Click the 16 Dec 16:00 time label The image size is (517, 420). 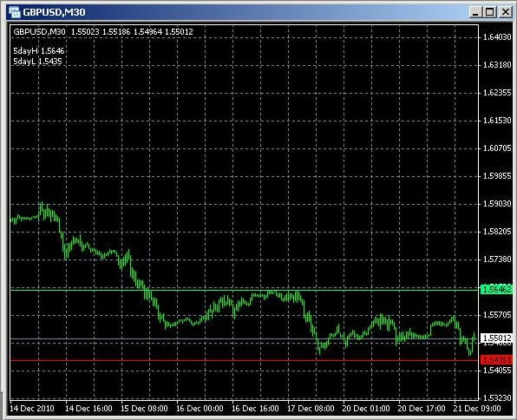(255, 409)
